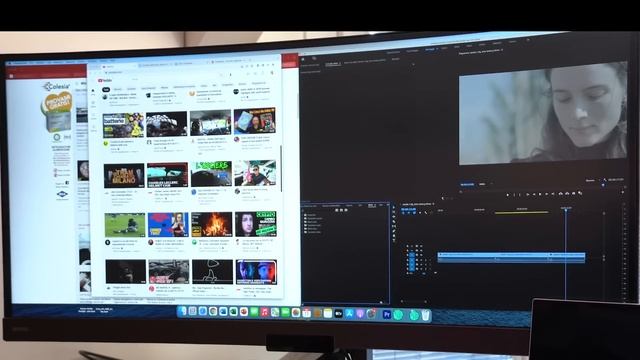The height and width of the screenshot is (360, 640).
Task: Select the Pen tool in Premiere tools
Action: pyautogui.click(x=394, y=231)
